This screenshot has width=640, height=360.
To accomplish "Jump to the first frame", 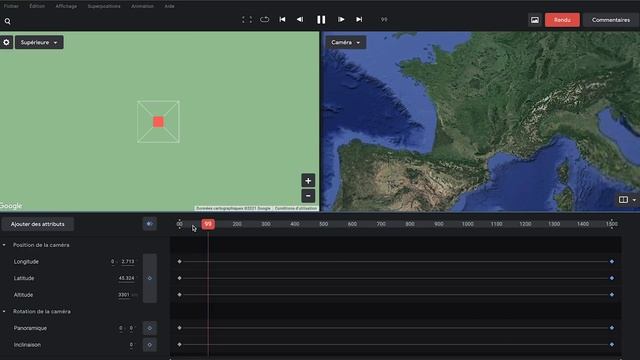I will pos(282,20).
